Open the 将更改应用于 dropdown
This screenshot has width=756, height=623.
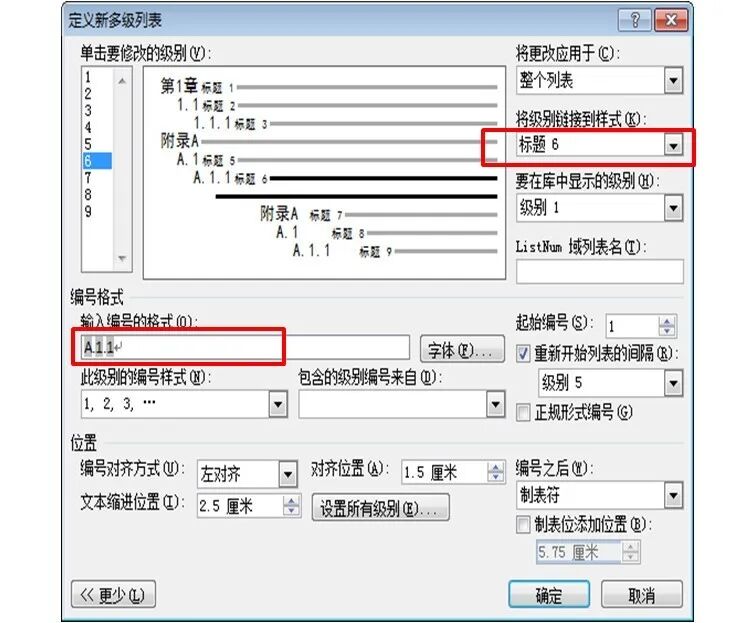pos(672,81)
